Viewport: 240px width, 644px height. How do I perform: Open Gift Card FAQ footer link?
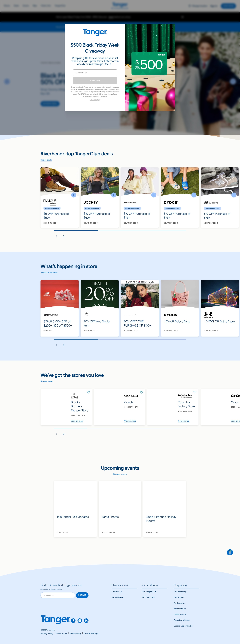(x=148, y=597)
